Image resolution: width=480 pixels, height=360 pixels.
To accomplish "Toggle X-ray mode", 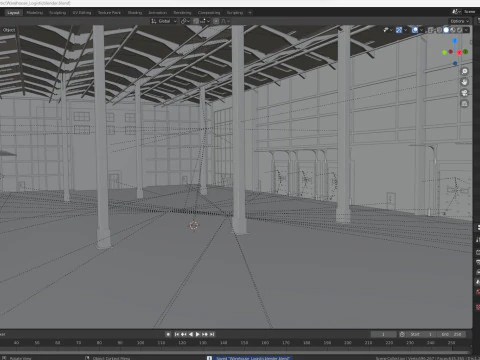I will click(x=431, y=30).
